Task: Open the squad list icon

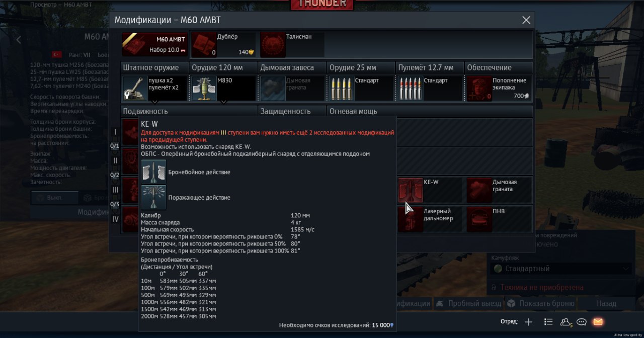Action: tap(548, 322)
